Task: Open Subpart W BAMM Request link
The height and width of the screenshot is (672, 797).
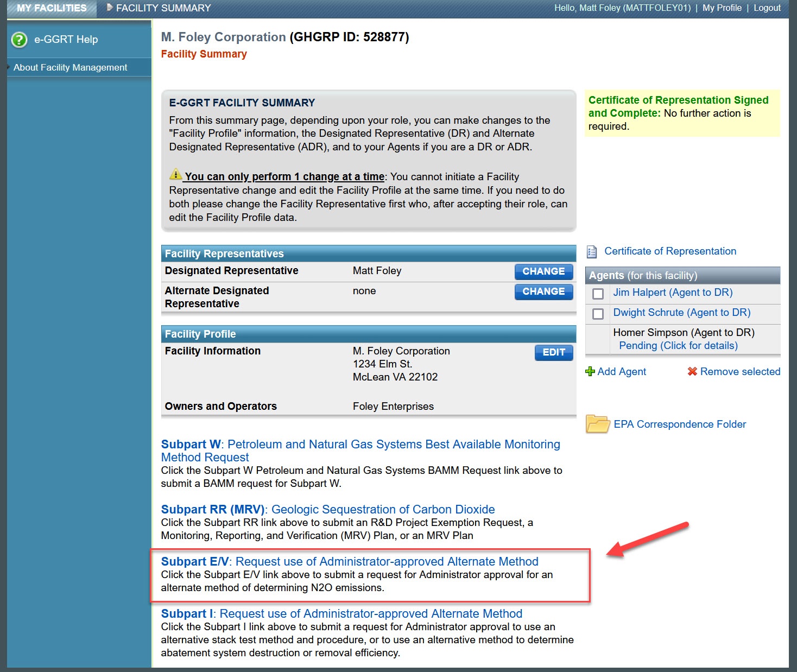Action: coord(360,451)
